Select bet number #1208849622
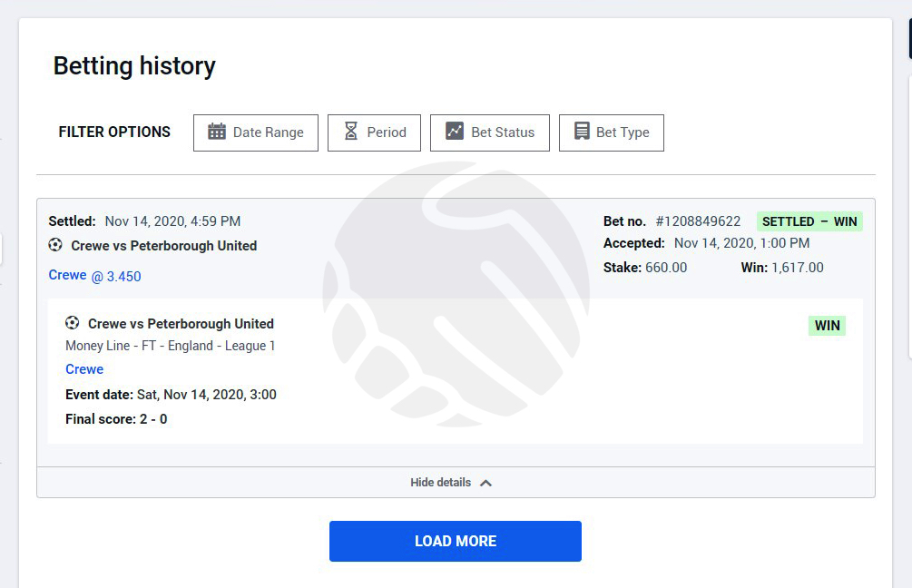Screen dimensions: 912x588 (698, 221)
